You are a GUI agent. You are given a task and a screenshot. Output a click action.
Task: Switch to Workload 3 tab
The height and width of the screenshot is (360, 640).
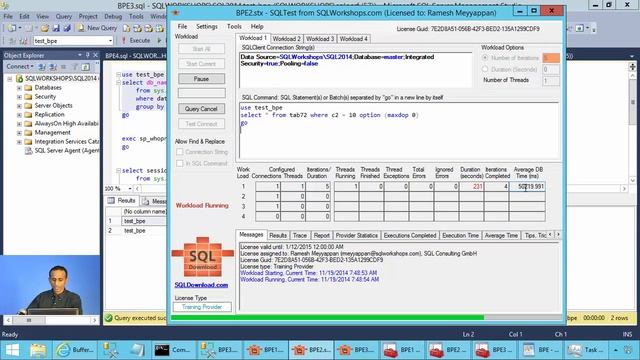tap(320, 39)
